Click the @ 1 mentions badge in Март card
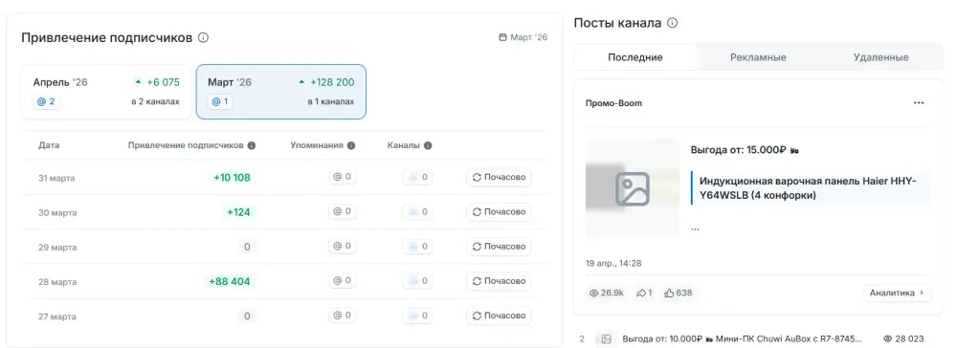 click(x=220, y=101)
